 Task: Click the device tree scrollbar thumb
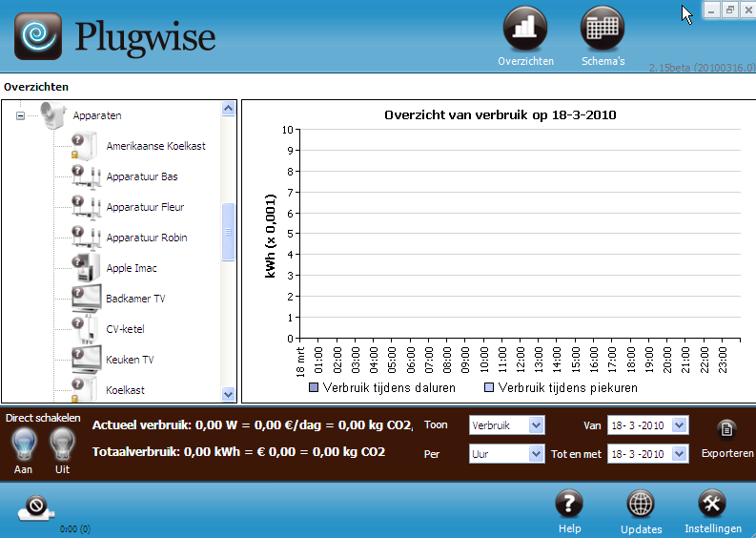[x=228, y=232]
